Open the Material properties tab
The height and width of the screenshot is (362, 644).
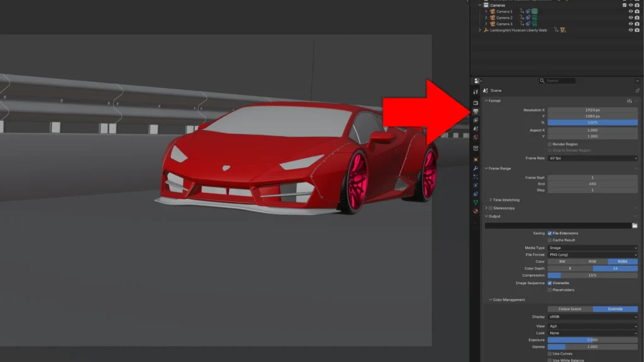475,211
